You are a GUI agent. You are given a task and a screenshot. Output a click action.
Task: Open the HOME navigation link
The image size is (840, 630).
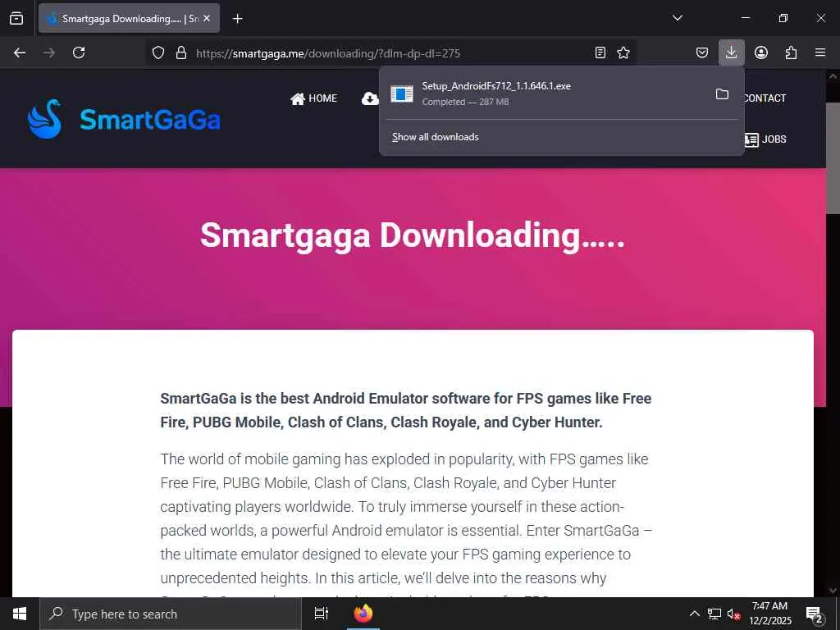(314, 98)
